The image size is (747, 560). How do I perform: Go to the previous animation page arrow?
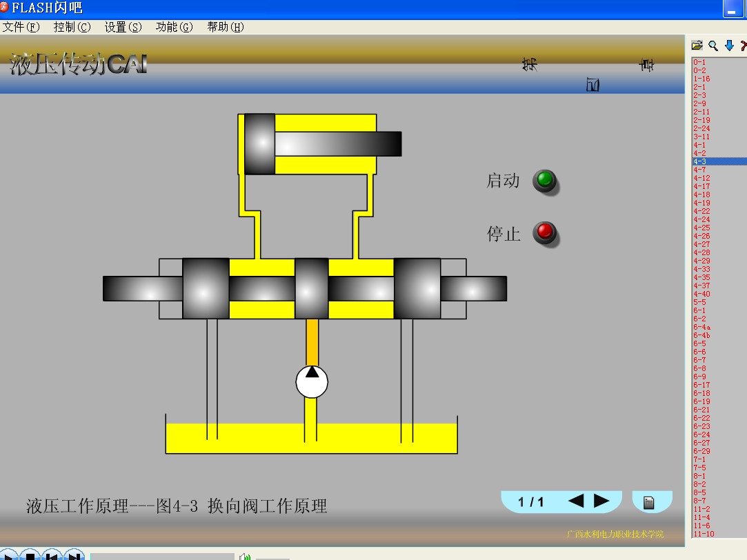click(x=576, y=501)
